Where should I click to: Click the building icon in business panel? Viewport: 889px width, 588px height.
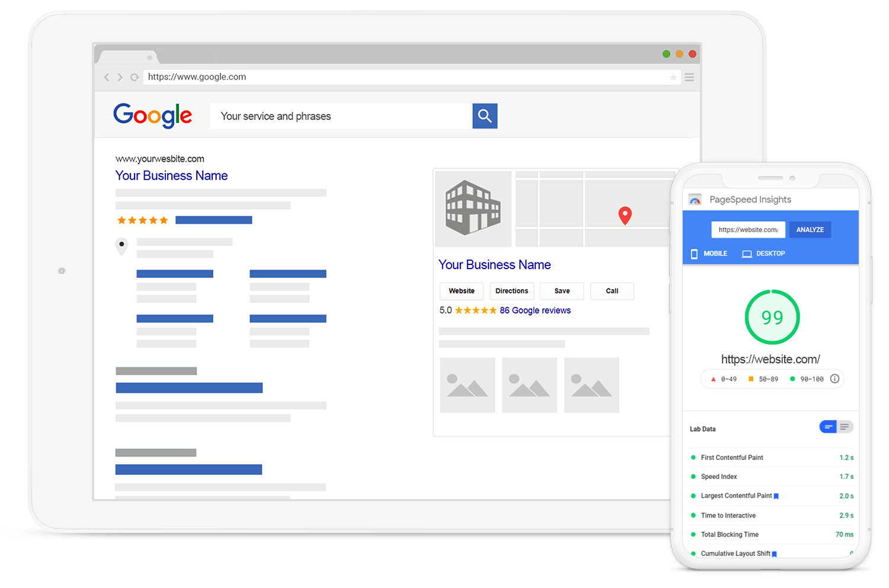pos(473,208)
